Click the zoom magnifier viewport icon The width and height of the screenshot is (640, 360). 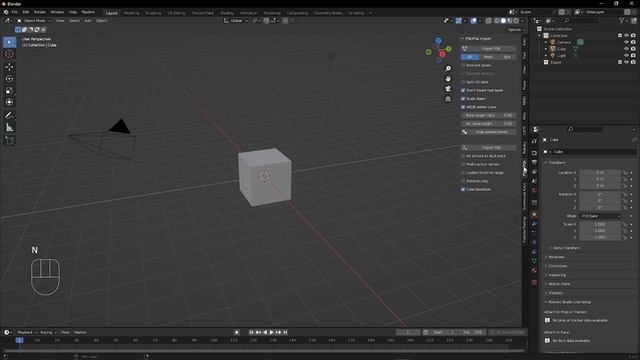tap(448, 69)
